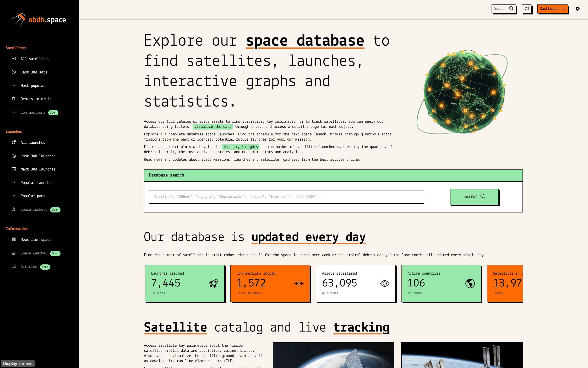Click the rocket launches icon in sidebar

coord(14,142)
